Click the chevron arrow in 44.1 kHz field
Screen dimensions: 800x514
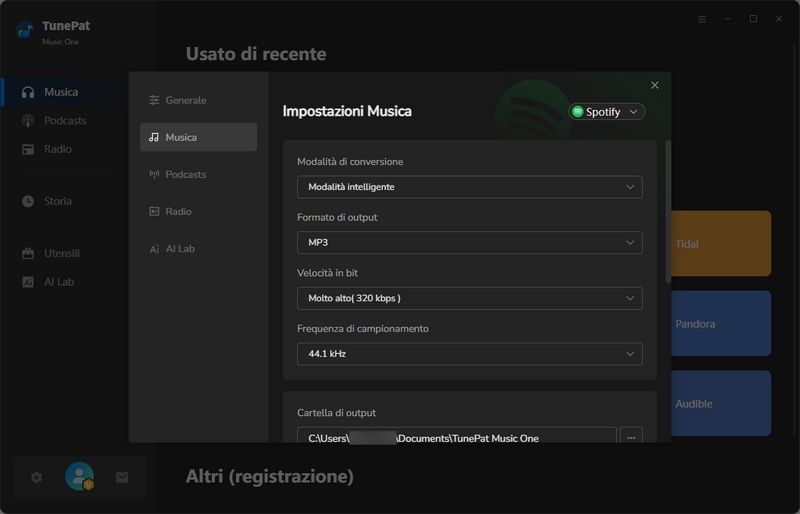click(x=630, y=354)
